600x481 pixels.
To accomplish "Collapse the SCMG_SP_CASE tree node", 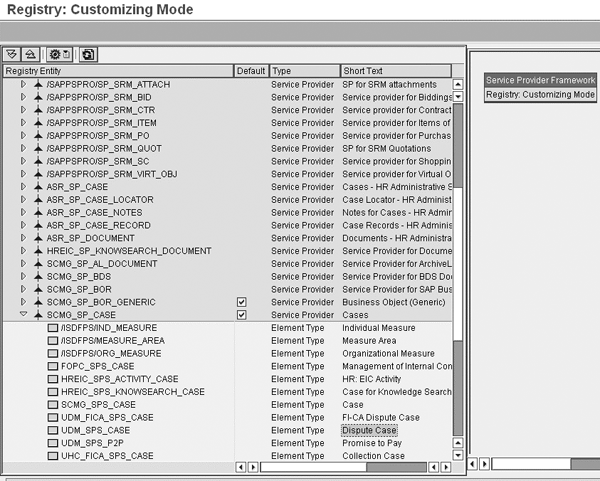I will coord(24,315).
